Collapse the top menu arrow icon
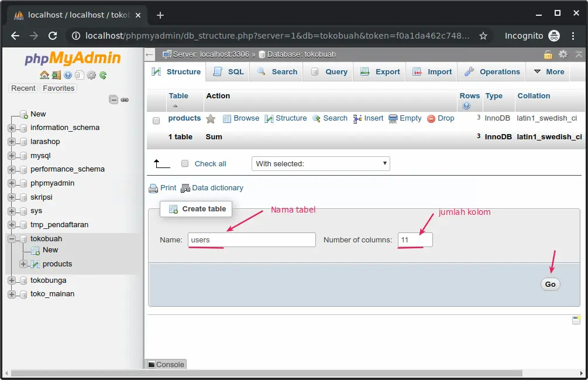 [579, 54]
